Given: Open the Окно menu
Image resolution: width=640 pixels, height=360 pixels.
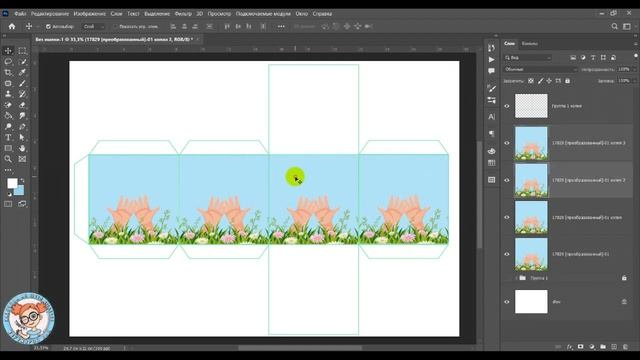Looking at the screenshot, I should [301, 13].
